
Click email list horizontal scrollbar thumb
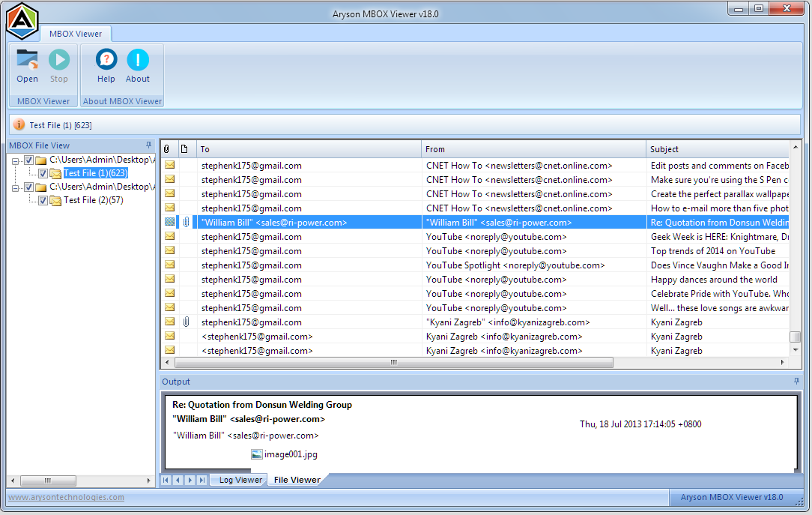[x=393, y=362]
